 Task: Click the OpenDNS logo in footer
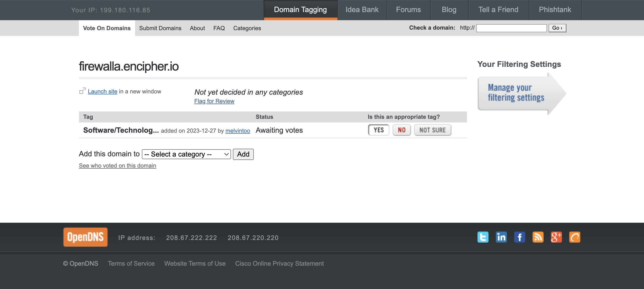coord(85,237)
